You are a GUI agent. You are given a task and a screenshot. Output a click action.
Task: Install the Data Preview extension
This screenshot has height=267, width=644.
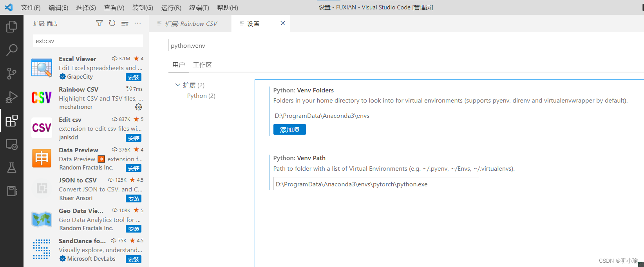134,168
